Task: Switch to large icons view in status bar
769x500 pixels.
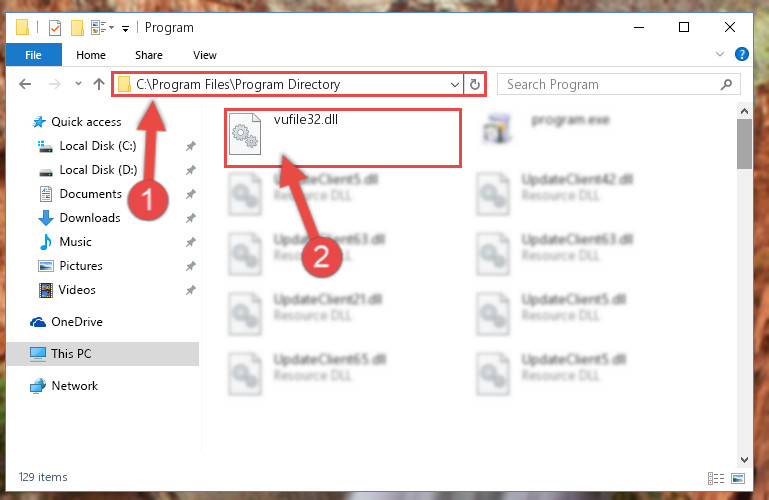Action: click(x=738, y=478)
